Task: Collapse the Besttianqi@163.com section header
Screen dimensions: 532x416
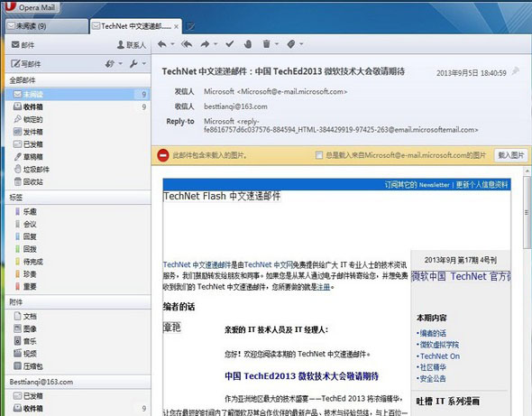Action: click(x=78, y=382)
